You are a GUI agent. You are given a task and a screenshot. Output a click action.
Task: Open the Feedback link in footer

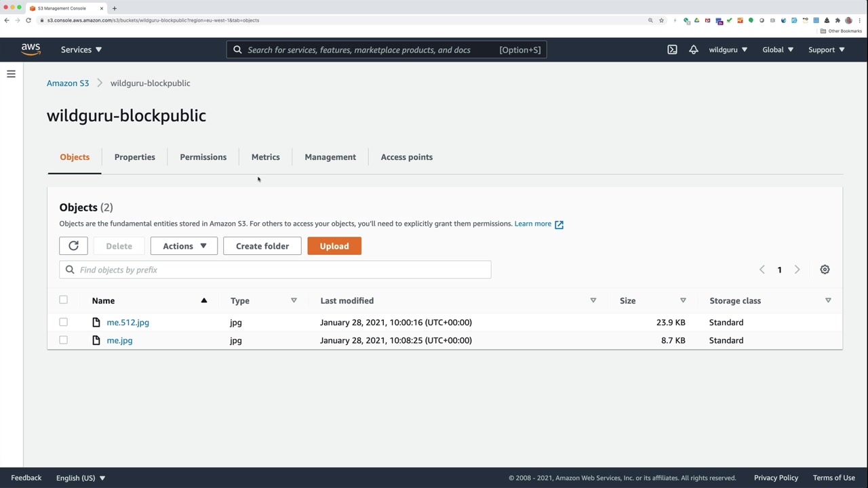point(26,478)
